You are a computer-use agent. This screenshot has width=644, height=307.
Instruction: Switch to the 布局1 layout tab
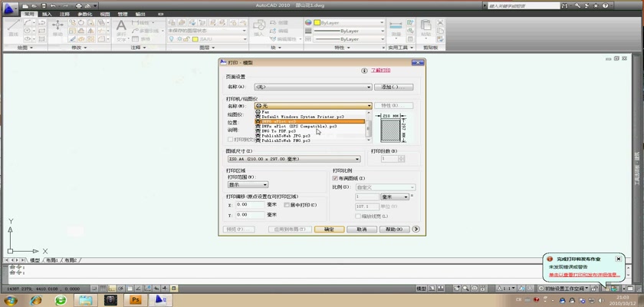pos(52,260)
